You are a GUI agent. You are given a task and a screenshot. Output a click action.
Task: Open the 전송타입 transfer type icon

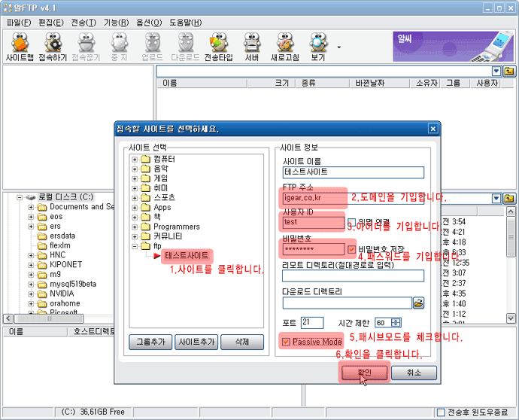(218, 47)
